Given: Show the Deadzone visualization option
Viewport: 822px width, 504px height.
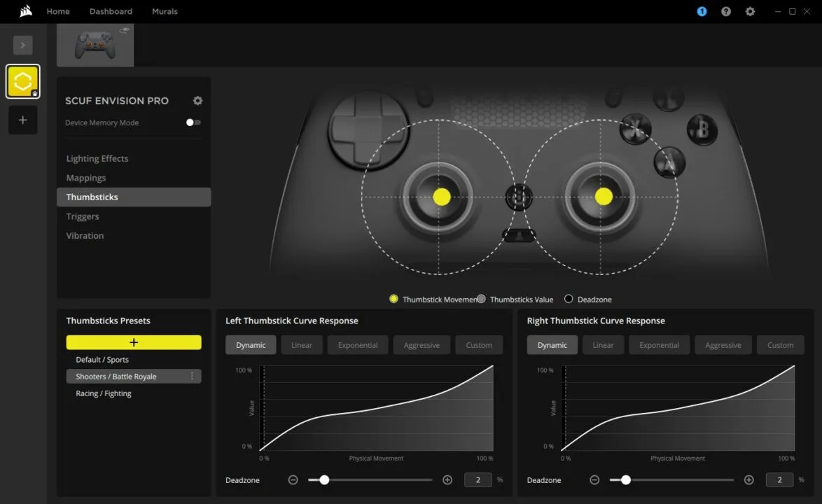Looking at the screenshot, I should pyautogui.click(x=568, y=298).
